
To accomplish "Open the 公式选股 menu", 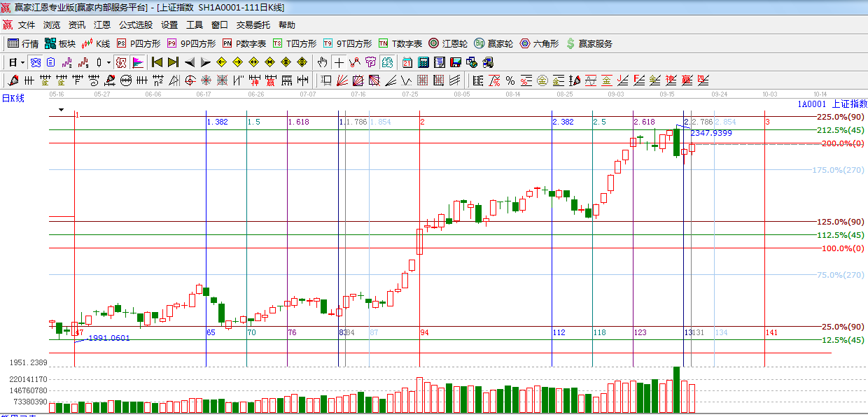I will [x=135, y=24].
